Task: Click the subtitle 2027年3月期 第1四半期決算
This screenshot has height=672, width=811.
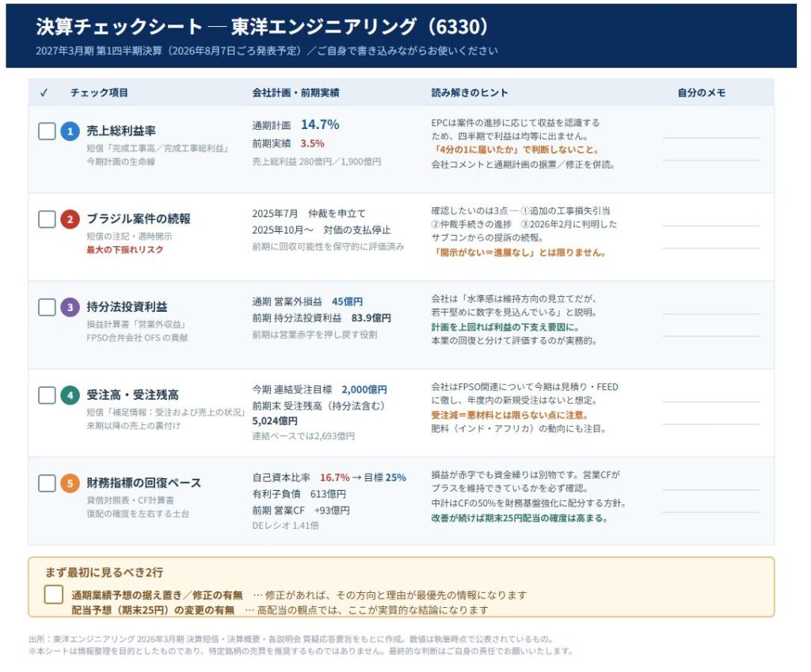Action: 267,51
